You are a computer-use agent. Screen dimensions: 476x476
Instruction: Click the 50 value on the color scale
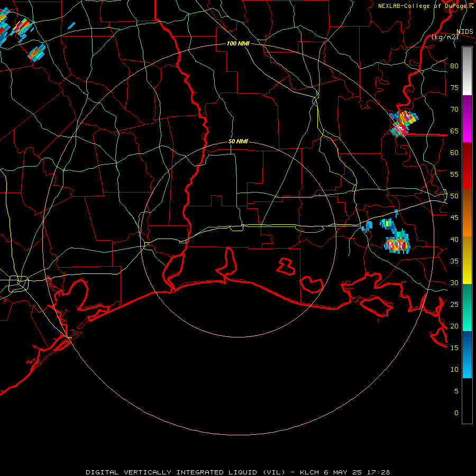pos(454,196)
